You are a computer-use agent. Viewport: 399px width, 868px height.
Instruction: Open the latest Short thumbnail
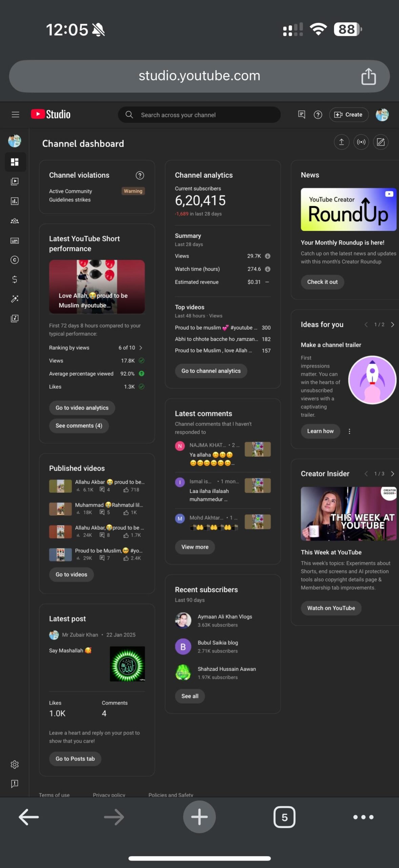click(97, 287)
